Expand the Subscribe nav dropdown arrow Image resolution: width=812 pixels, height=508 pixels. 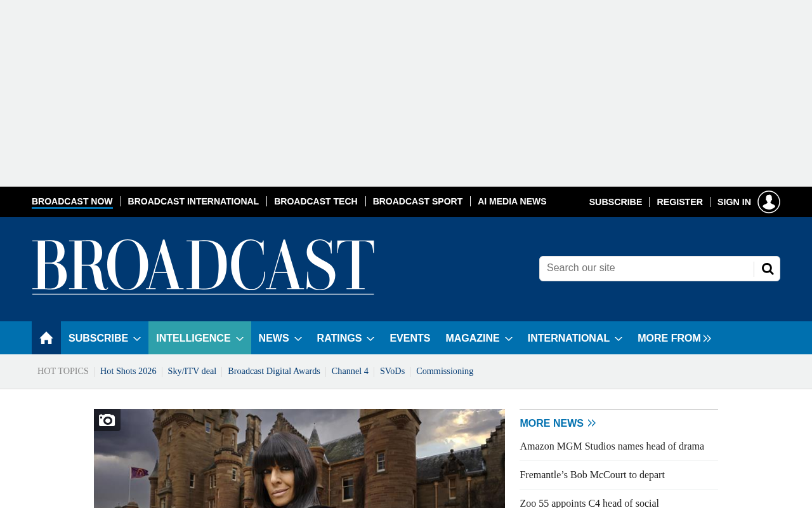(x=137, y=339)
